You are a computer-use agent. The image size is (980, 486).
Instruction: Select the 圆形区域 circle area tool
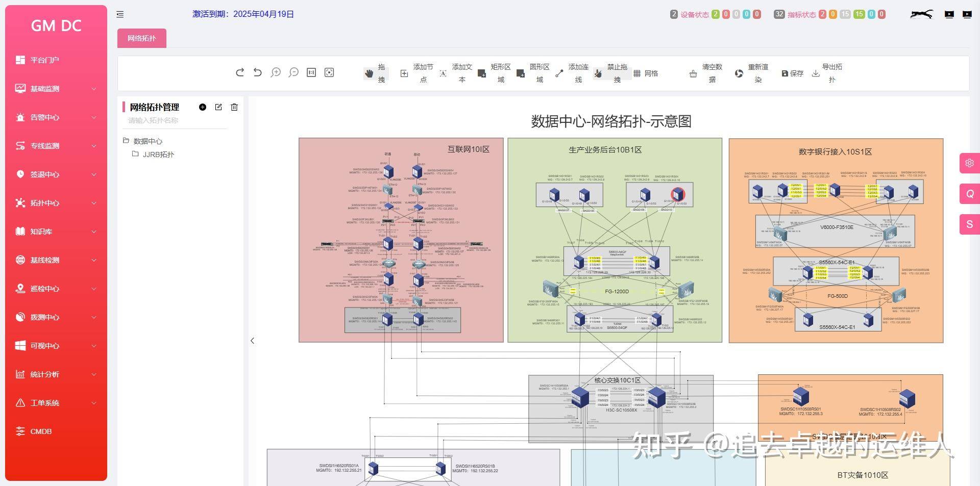click(533, 73)
